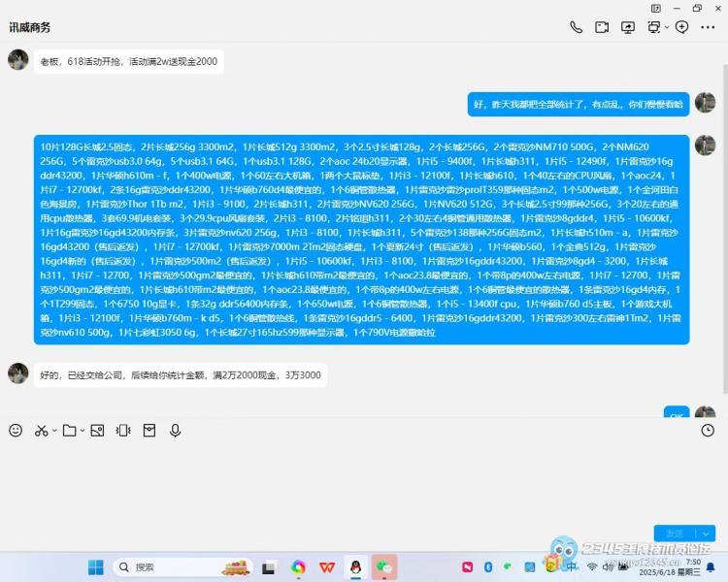
Task: Open the red envelope icon
Action: pos(149,431)
